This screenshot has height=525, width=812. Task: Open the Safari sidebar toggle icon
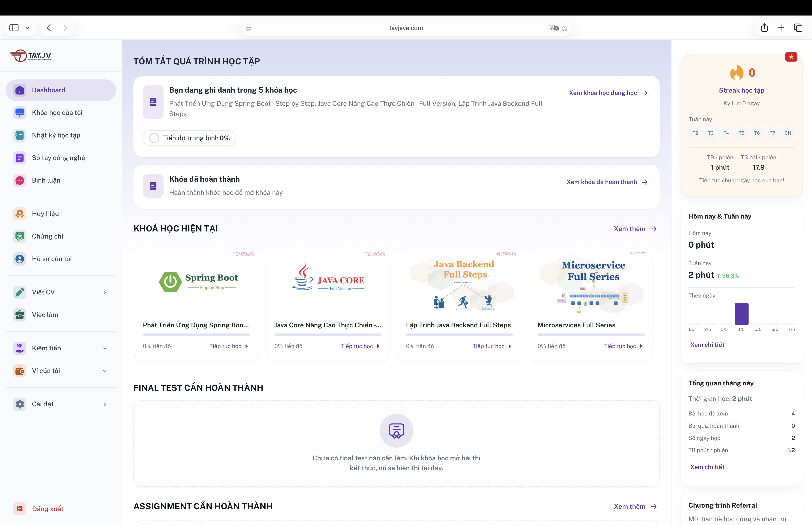[14, 28]
